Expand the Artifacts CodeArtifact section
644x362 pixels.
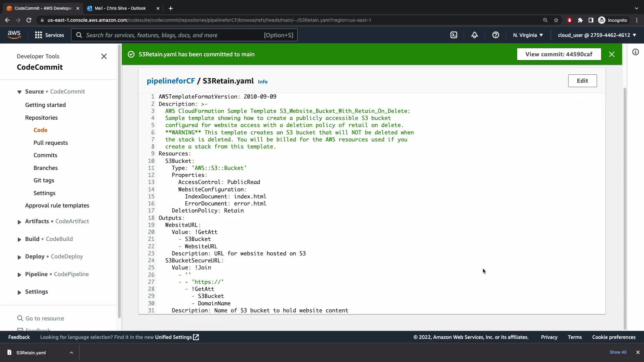tap(19, 222)
